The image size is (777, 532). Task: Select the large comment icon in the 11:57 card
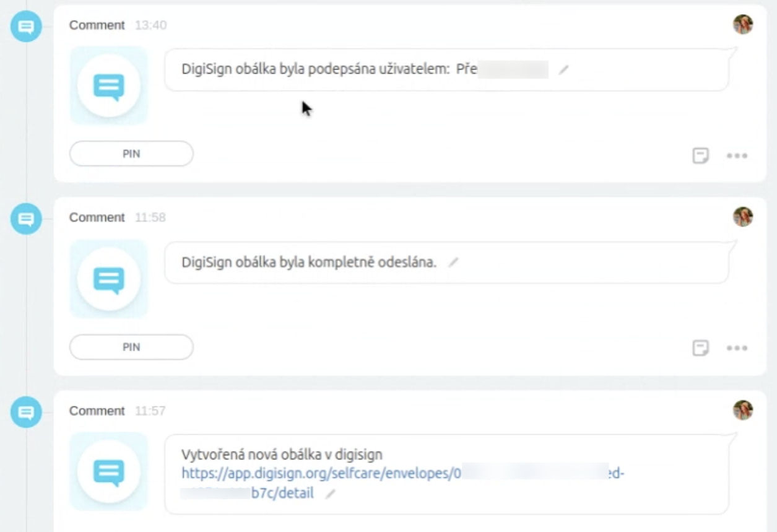click(x=108, y=471)
